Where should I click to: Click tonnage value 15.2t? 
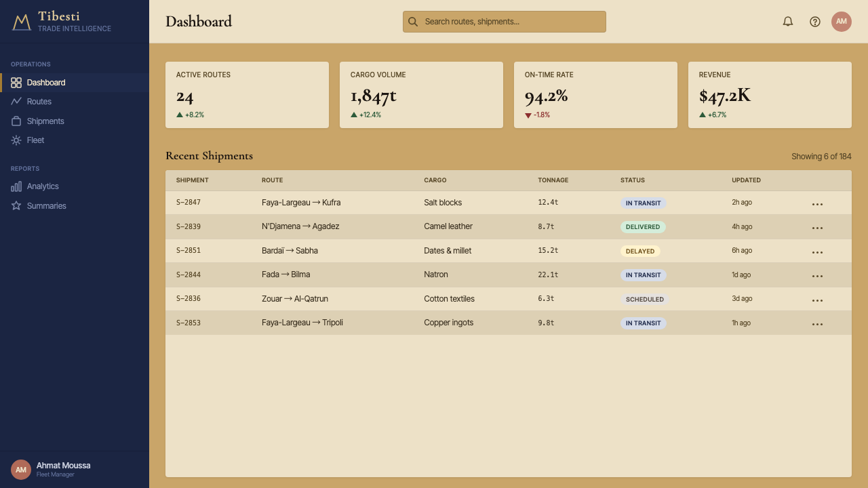click(548, 251)
